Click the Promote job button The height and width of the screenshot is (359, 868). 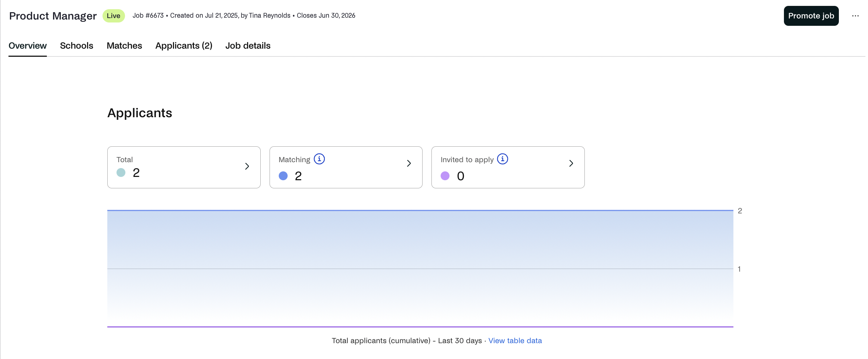811,16
